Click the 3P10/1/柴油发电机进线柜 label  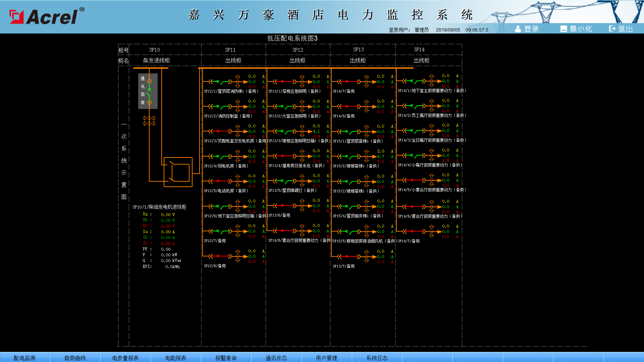point(159,207)
